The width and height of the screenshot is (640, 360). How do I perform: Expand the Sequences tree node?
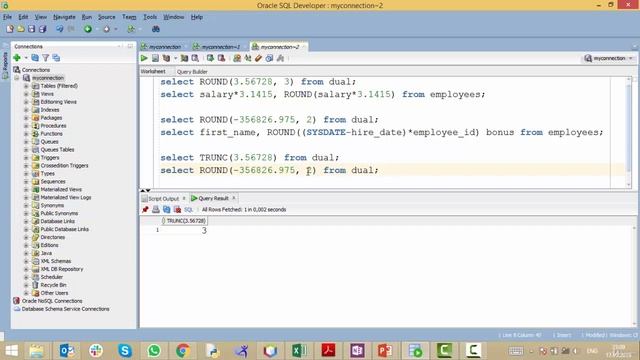point(26,181)
